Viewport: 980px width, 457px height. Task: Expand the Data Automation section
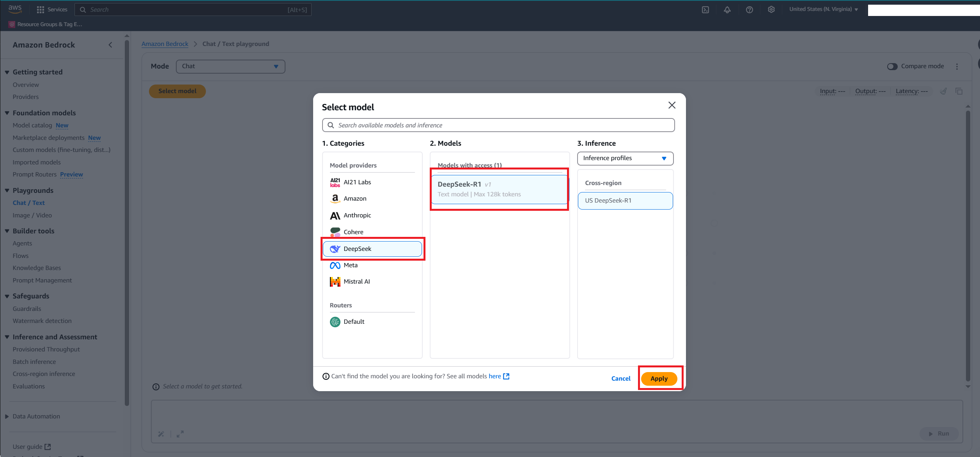7,416
